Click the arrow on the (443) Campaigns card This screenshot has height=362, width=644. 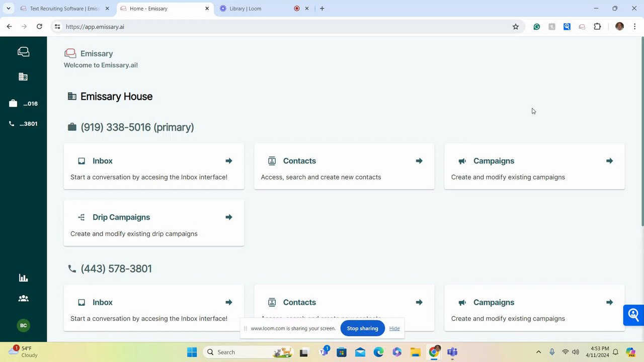click(x=609, y=302)
